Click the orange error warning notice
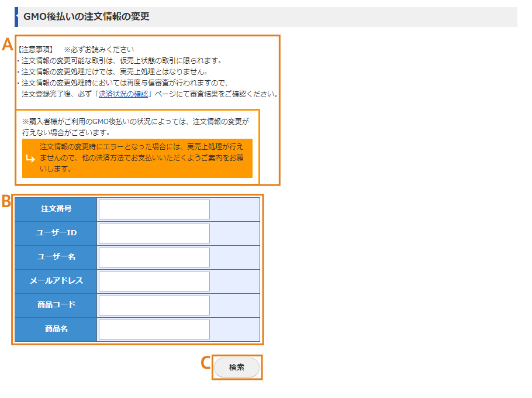Viewport: 532px width, 398px height. coord(137,158)
